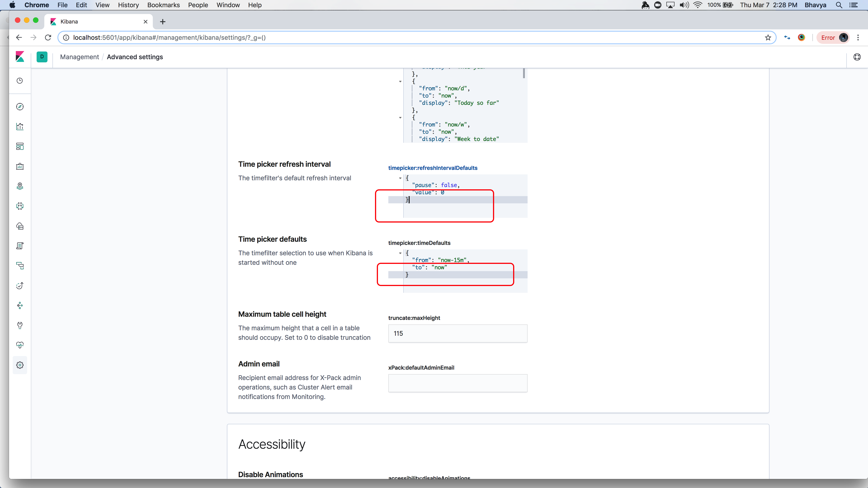Open a new browser tab
The image size is (868, 488).
pos(163,21)
